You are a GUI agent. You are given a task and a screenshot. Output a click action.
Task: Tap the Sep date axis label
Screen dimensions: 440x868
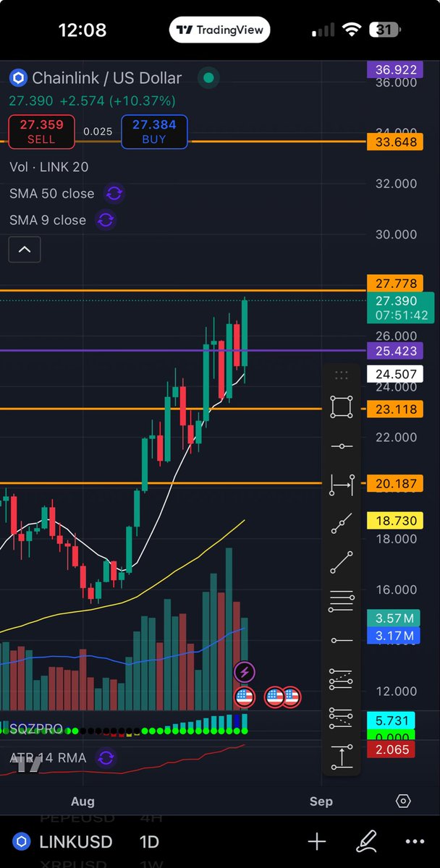coord(321,801)
